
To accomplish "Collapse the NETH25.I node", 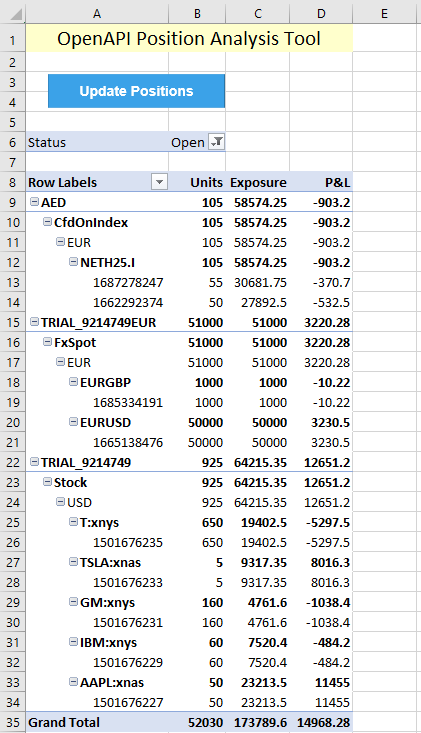I will [73, 262].
